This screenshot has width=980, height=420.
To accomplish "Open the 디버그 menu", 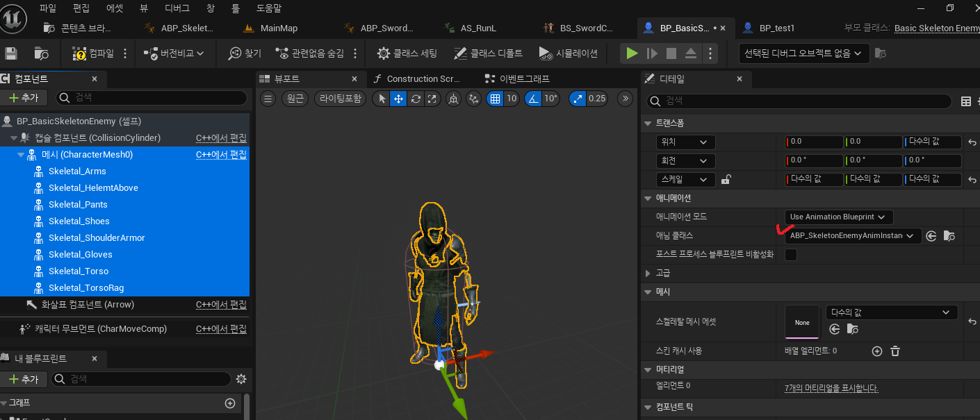I will point(177,8).
